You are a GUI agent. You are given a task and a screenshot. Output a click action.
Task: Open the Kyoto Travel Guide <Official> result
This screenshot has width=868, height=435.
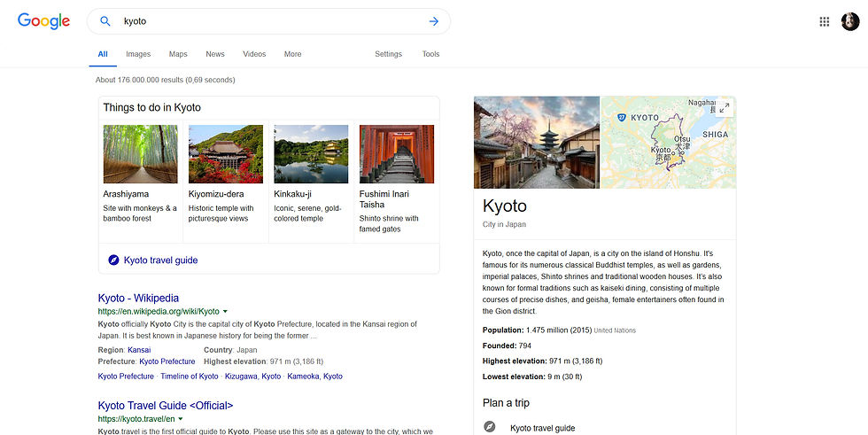point(166,406)
